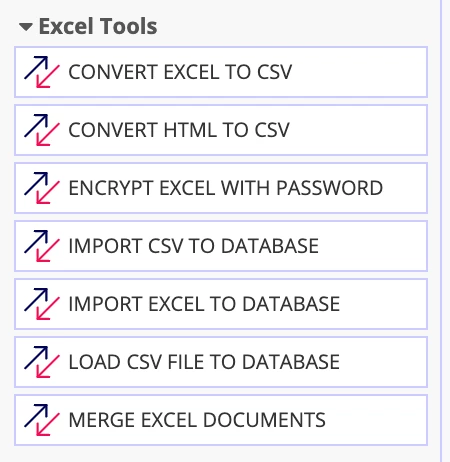The image size is (450, 462).
Task: Click the arrows icon beside Load CSV File to Database
Action: click(42, 362)
